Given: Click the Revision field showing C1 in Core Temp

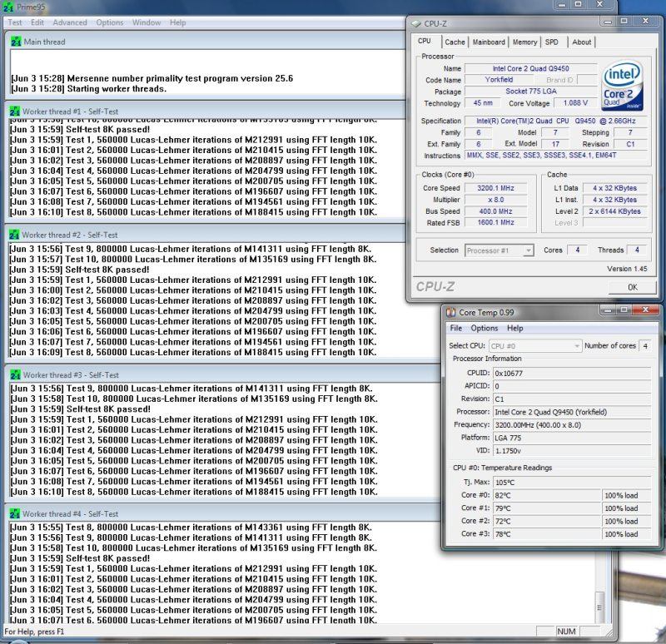Looking at the screenshot, I should coord(572,399).
